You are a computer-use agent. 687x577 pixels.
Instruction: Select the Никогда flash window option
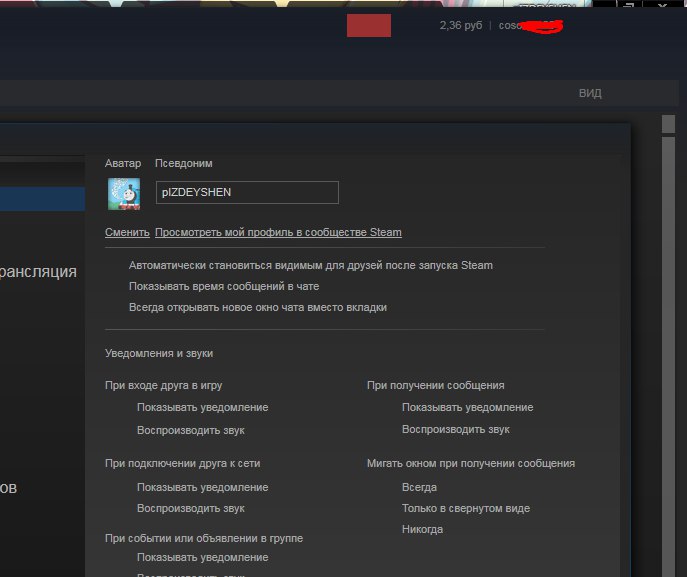[x=422, y=529]
